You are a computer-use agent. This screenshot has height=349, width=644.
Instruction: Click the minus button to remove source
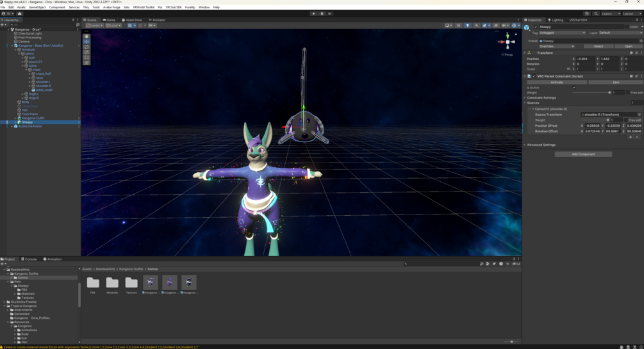tap(637, 137)
